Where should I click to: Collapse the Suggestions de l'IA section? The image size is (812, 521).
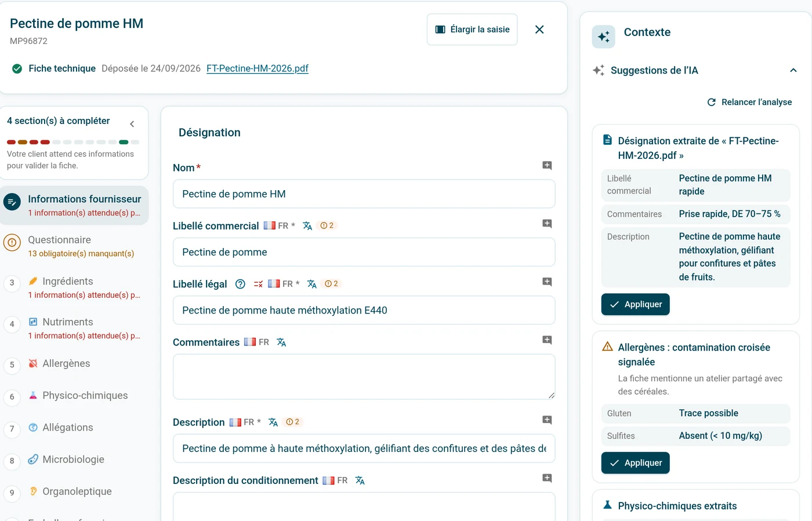[x=793, y=71]
